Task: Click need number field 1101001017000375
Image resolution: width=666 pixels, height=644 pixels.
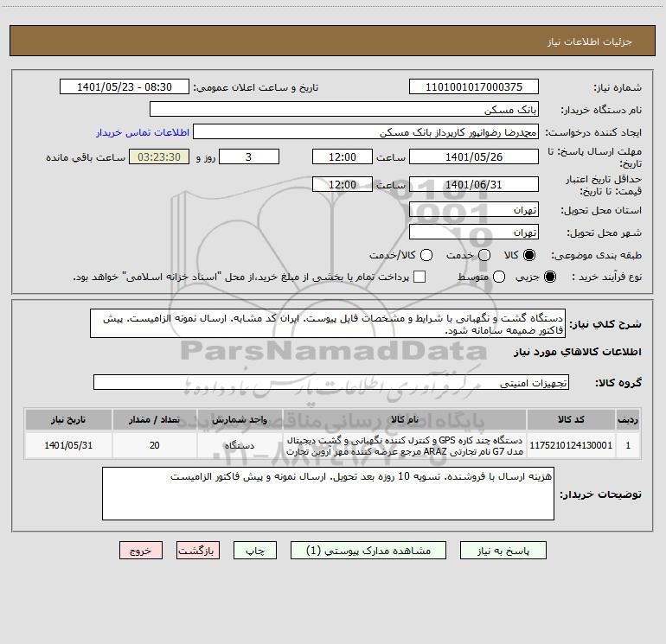Action: [x=474, y=86]
